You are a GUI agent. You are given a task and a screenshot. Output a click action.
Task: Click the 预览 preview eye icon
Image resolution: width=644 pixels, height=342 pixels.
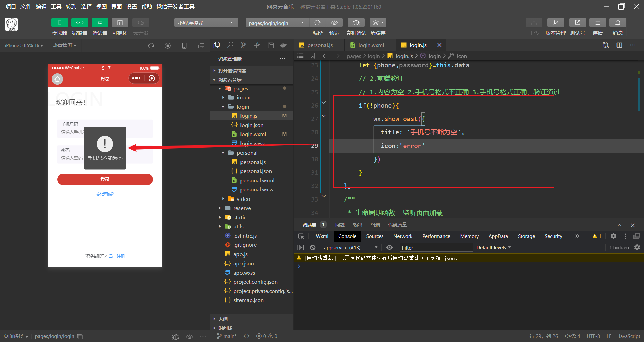point(334,23)
